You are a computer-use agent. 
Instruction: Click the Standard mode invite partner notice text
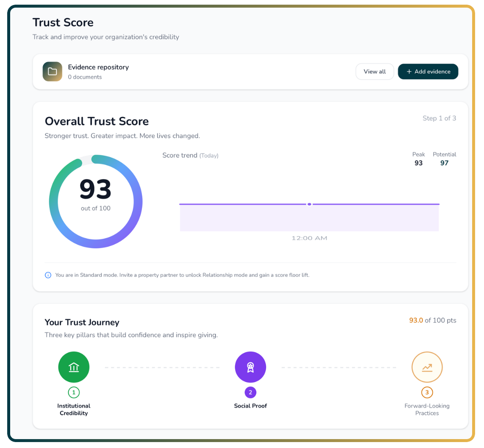[x=182, y=275]
